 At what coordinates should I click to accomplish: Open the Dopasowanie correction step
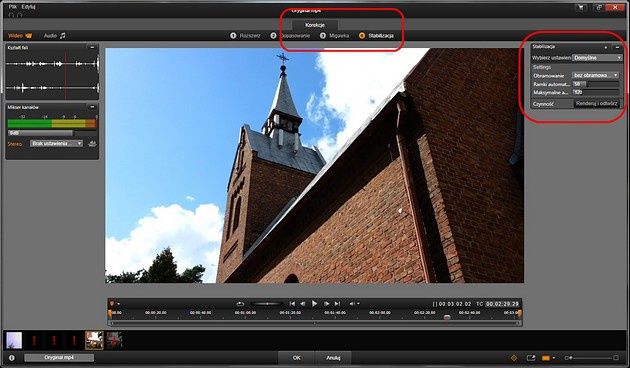[290, 36]
